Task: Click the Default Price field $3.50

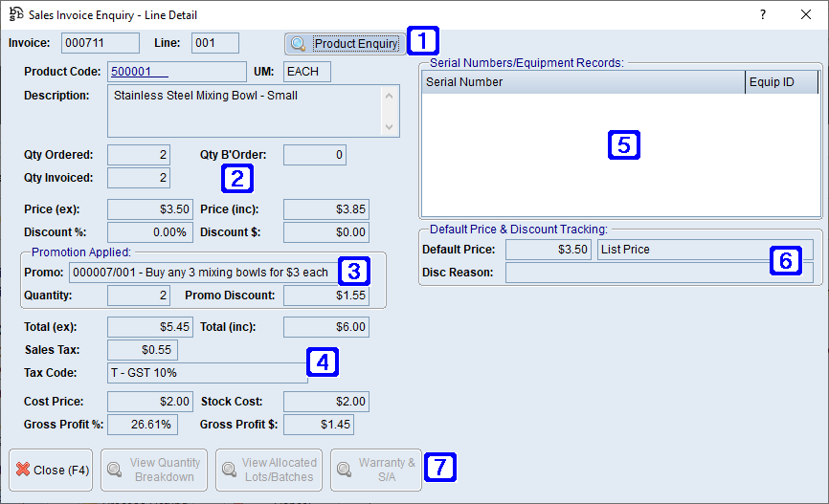Action: pos(549,250)
